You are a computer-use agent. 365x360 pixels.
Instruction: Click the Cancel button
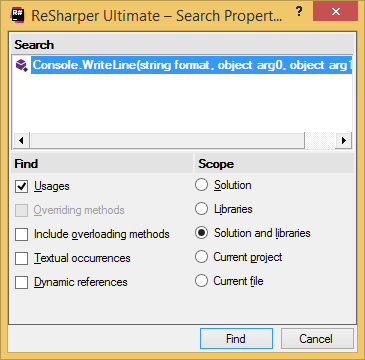point(317,339)
